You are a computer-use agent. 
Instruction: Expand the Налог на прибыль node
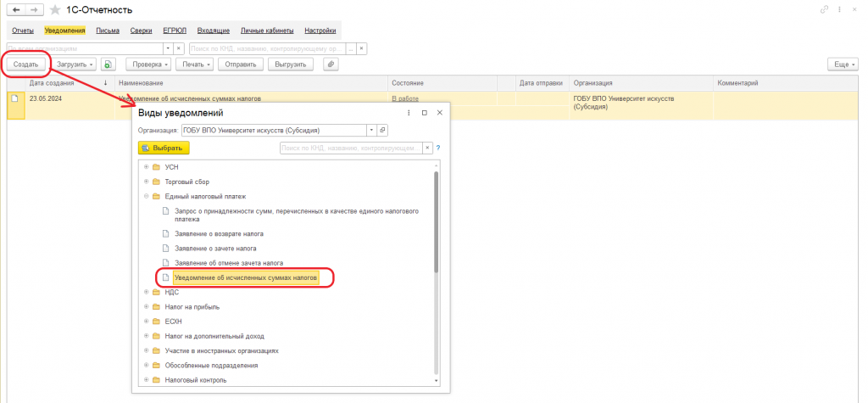pos(146,306)
